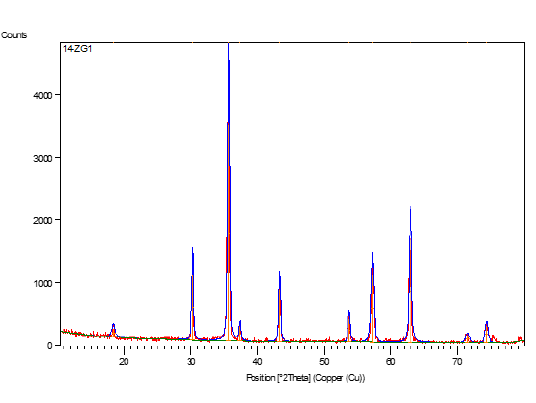Click the diffraction peak near 53.5 degrees
Screen dimensions: 536x403
pyautogui.click(x=349, y=326)
